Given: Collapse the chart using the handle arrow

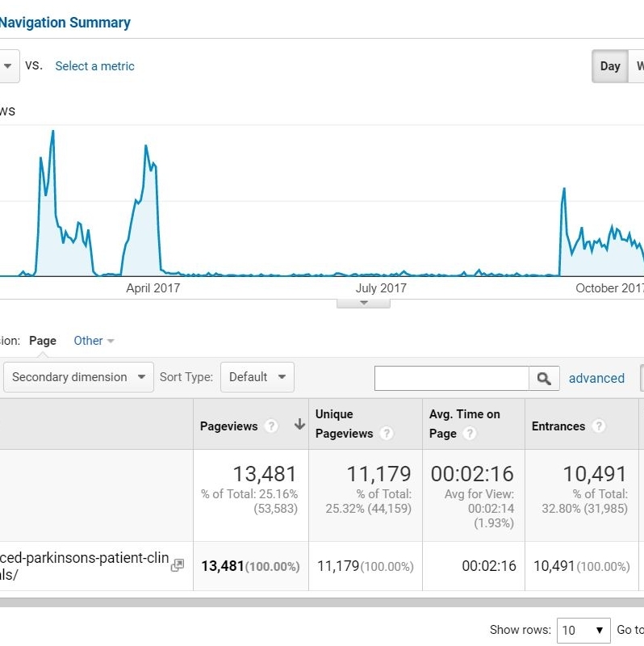Looking at the screenshot, I should (363, 303).
